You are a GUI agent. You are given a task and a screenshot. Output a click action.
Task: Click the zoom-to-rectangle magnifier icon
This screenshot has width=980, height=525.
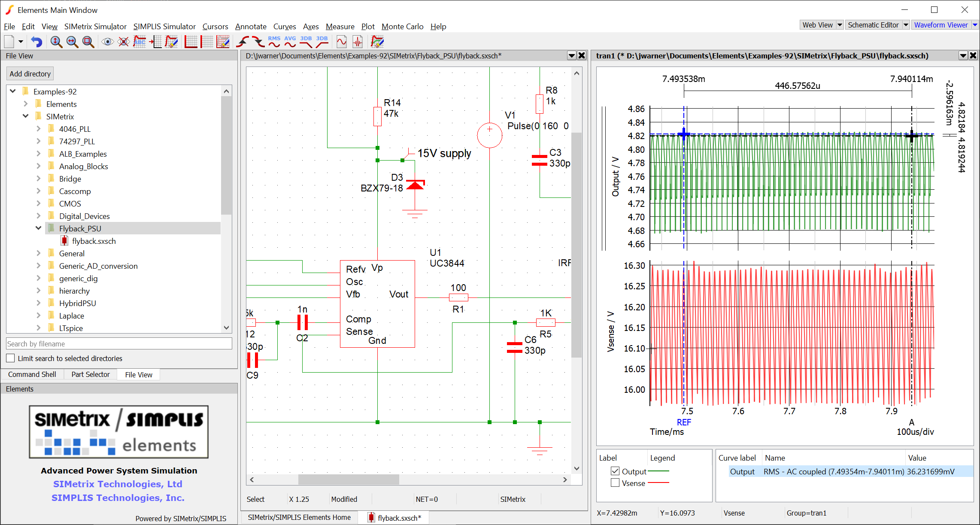88,42
